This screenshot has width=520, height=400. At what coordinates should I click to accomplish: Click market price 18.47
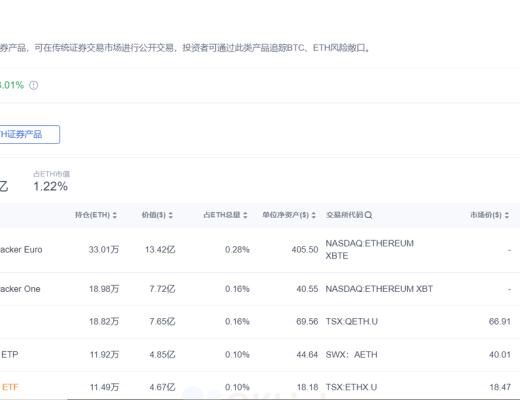coord(500,387)
